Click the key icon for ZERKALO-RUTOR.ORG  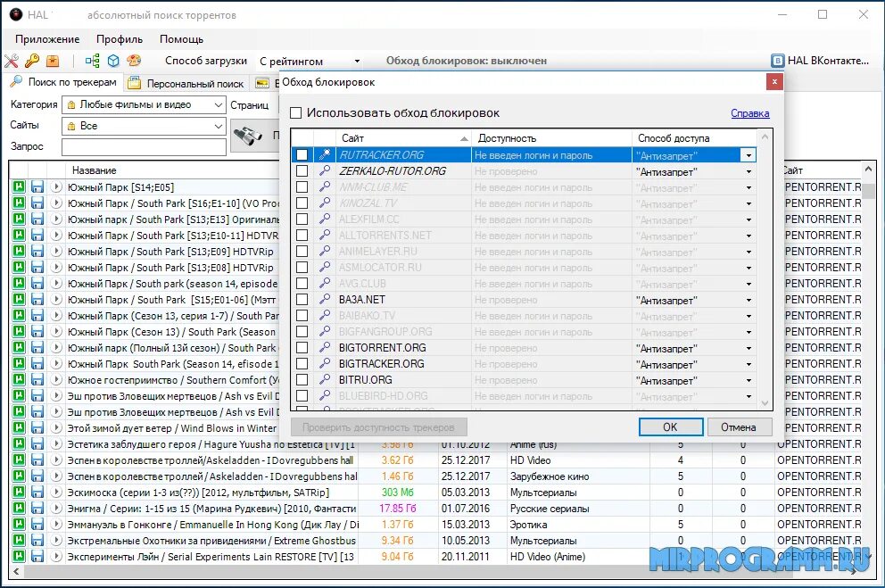(x=325, y=170)
